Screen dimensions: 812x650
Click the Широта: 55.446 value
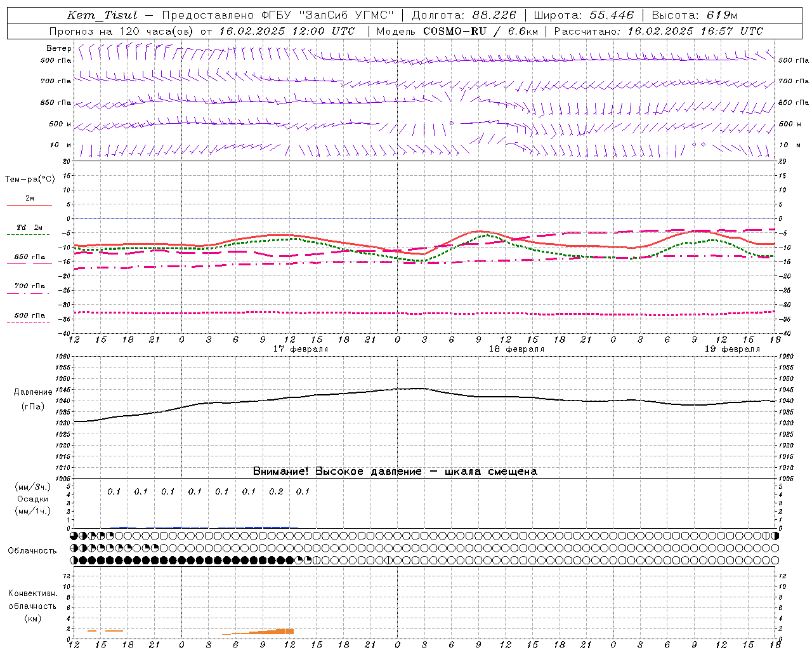(584, 15)
